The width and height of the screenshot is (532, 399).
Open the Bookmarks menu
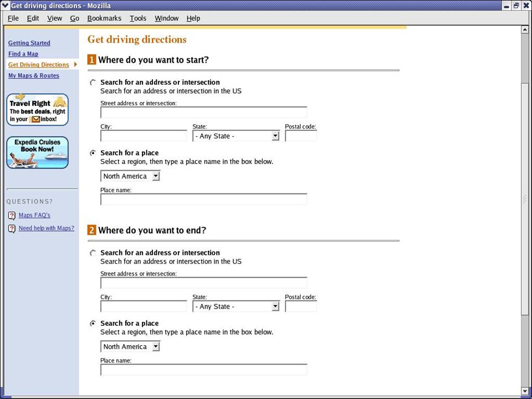point(104,18)
